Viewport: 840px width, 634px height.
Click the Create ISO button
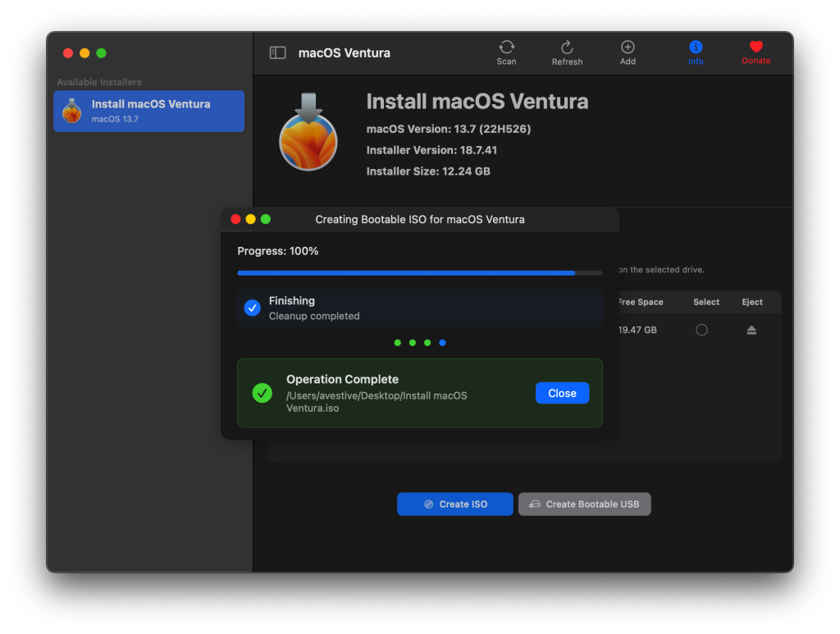click(454, 504)
